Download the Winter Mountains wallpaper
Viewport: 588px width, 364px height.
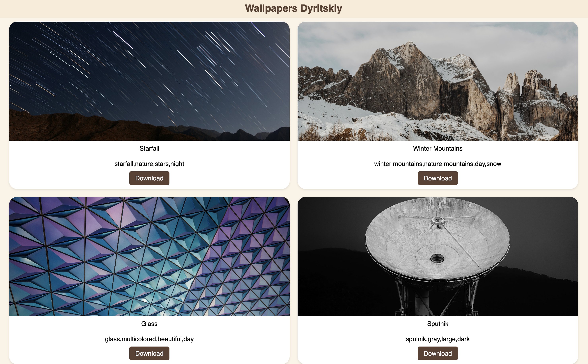[x=438, y=178]
